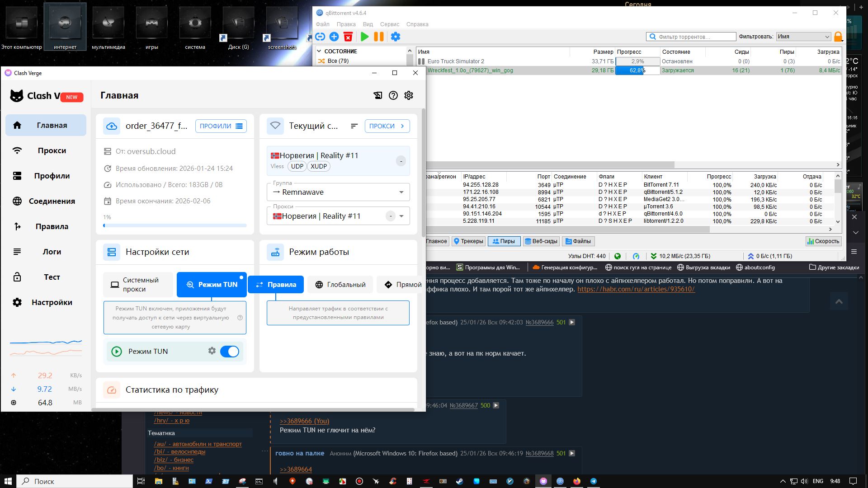Click the red delete torrent icon
Screen dimensions: 868x488
(x=348, y=37)
